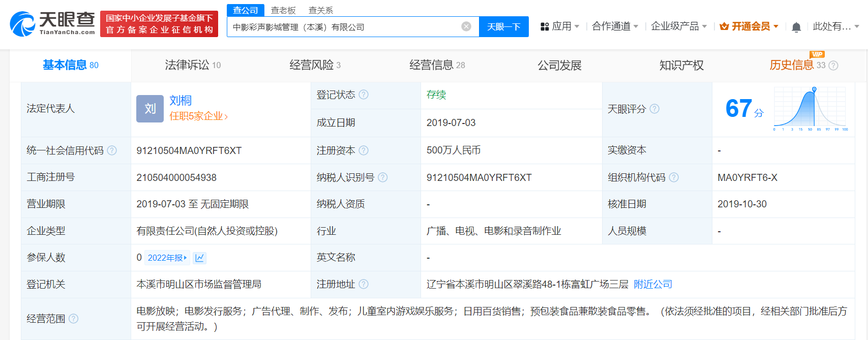Select the 查老板 search tab
The height and width of the screenshot is (340, 868).
(283, 10)
